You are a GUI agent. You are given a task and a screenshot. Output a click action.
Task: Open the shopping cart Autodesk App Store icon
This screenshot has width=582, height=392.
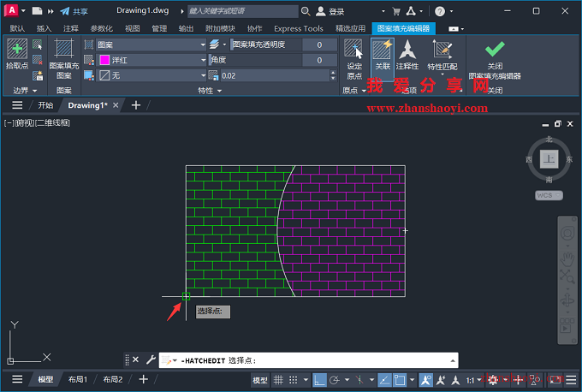coord(396,11)
